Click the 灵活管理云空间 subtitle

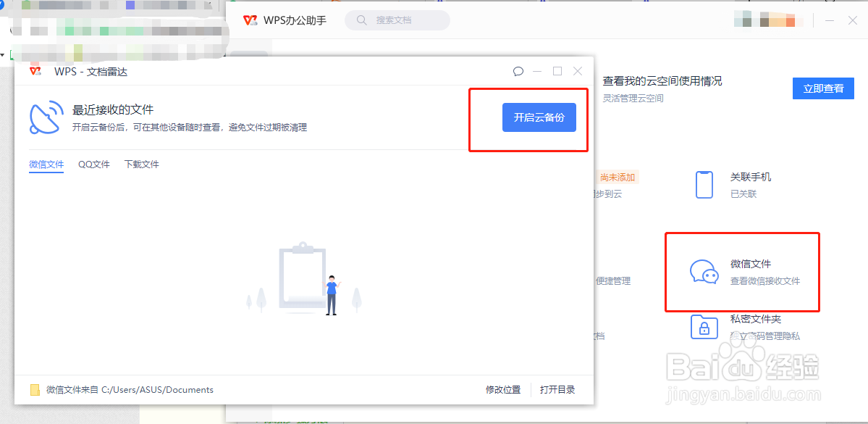(x=633, y=98)
